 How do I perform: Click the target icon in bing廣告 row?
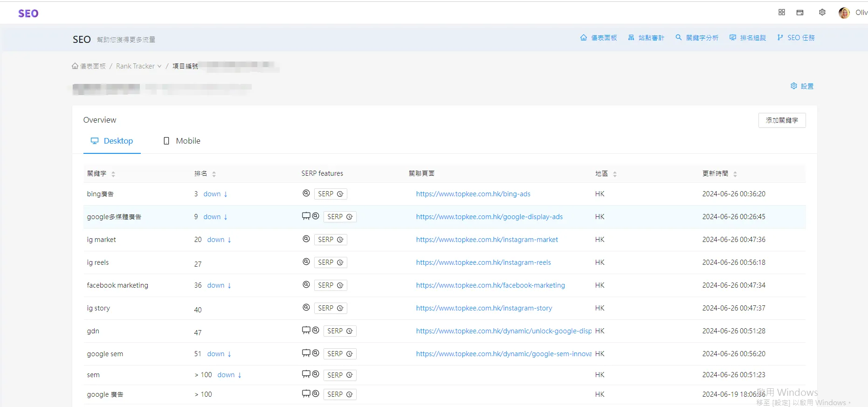306,193
